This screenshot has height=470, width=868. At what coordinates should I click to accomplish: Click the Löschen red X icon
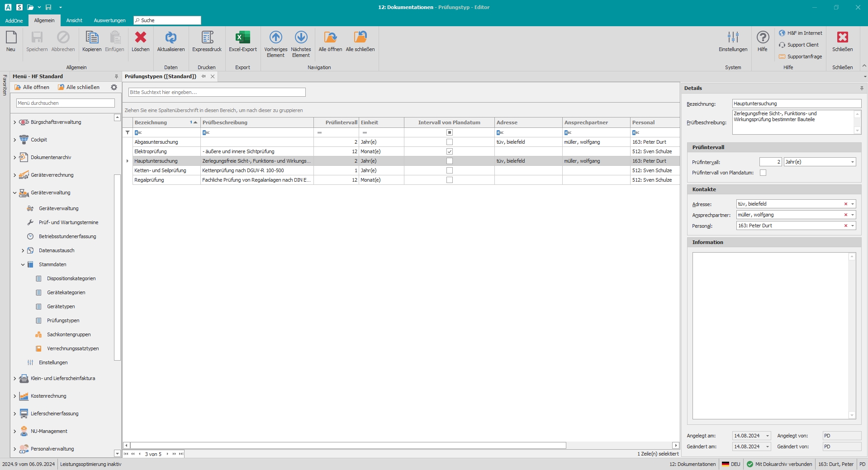pos(140,38)
